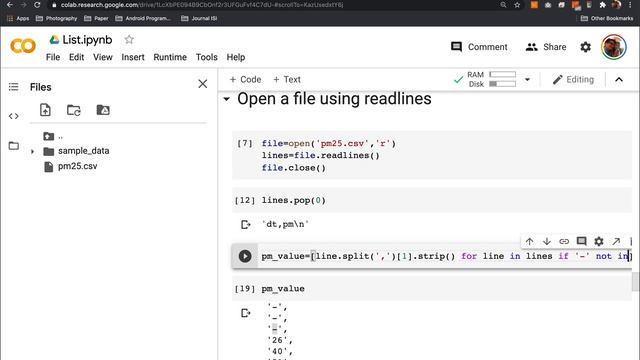
Task: Click into the pm_value code cell [19]
Action: click(432, 289)
